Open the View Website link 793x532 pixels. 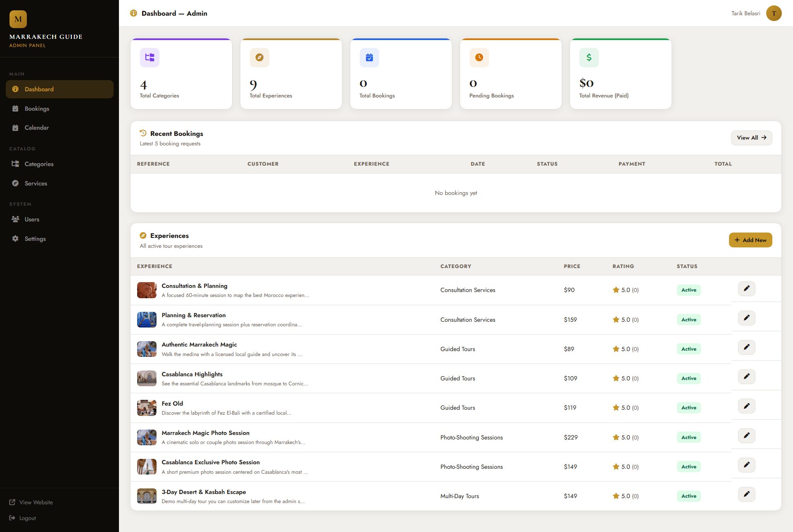click(x=36, y=502)
